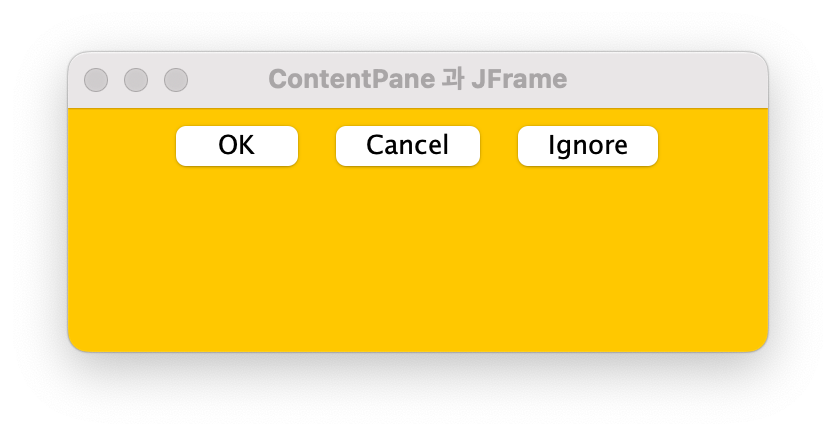The width and height of the screenshot is (836, 436).
Task: Click the word ContentPane in the title
Action: 352,79
